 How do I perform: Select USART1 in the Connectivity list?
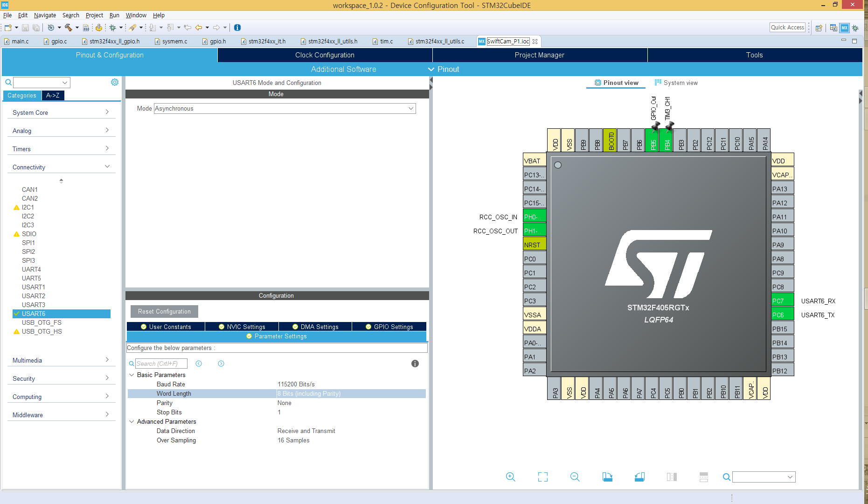34,287
